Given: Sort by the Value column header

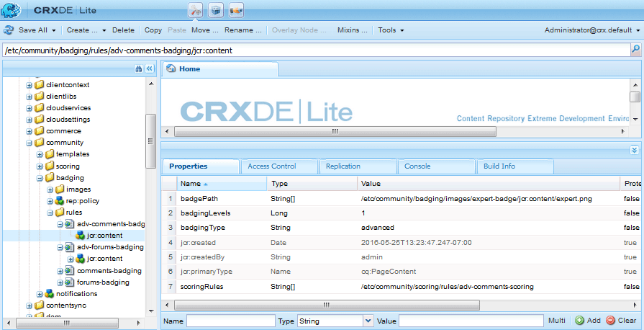Looking at the screenshot, I should pyautogui.click(x=489, y=184).
